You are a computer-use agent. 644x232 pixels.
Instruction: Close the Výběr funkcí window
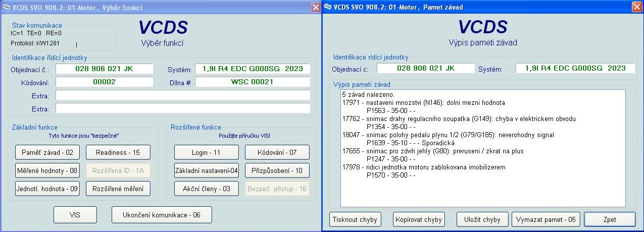[x=315, y=7]
